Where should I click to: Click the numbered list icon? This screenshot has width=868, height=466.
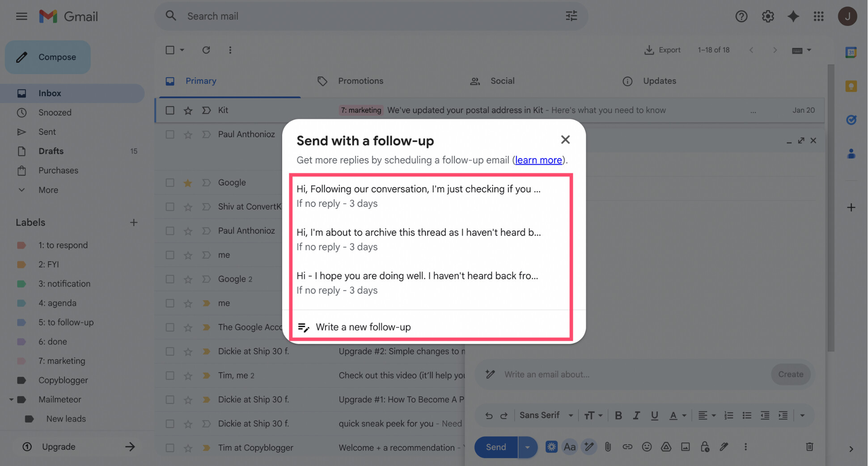[x=728, y=416]
